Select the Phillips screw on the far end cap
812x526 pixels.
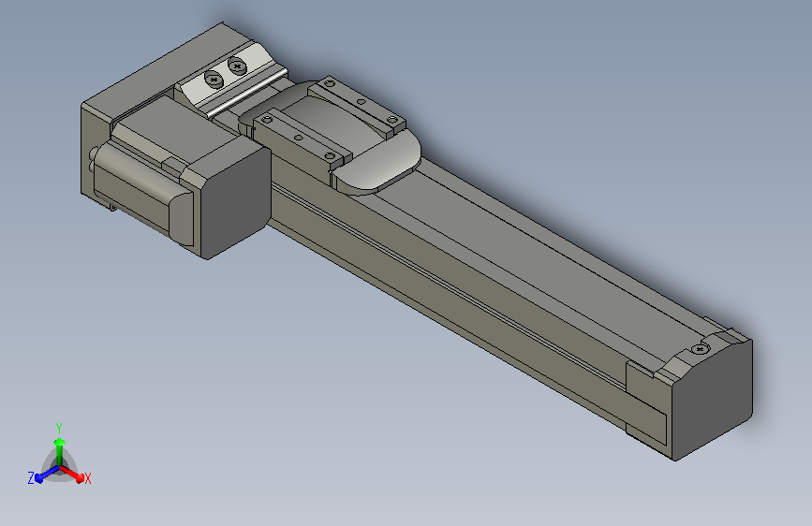pyautogui.click(x=701, y=349)
